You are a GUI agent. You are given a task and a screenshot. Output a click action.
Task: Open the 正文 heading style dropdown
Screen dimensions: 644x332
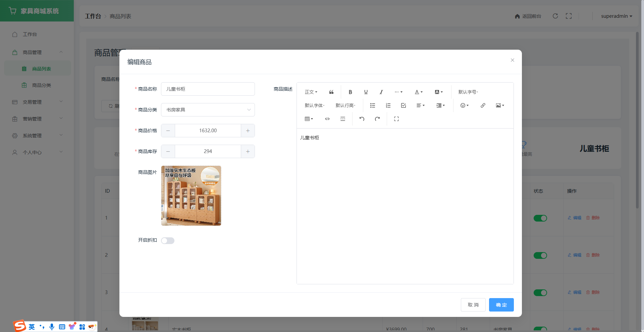coord(311,92)
